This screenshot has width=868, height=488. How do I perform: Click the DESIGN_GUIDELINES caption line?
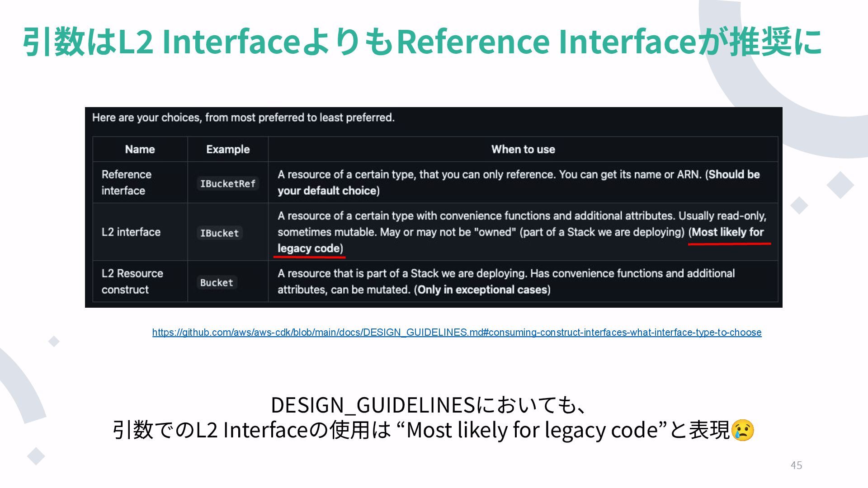click(x=429, y=405)
